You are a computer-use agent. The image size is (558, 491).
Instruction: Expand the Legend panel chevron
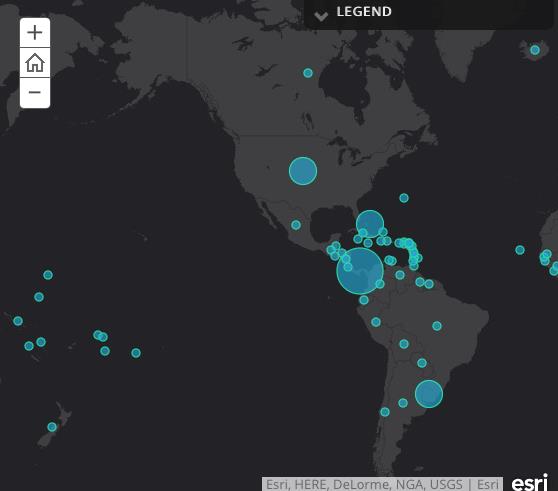321,16
